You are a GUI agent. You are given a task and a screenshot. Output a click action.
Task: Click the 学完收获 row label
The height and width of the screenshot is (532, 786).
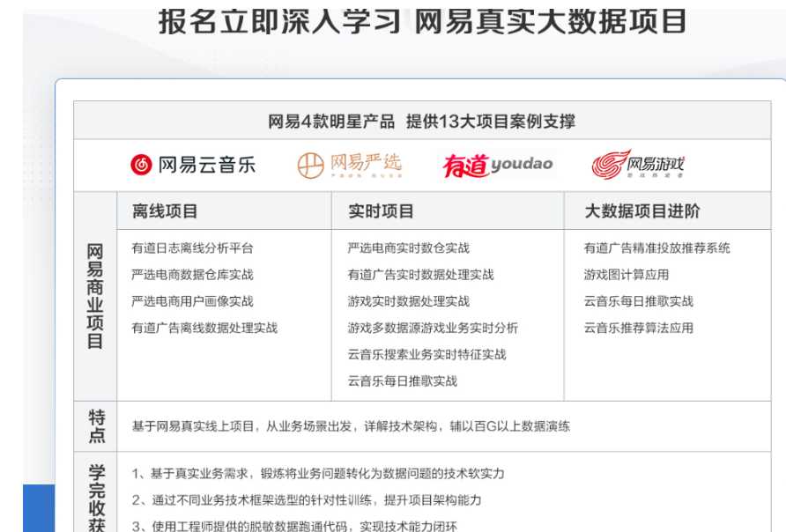(96, 498)
